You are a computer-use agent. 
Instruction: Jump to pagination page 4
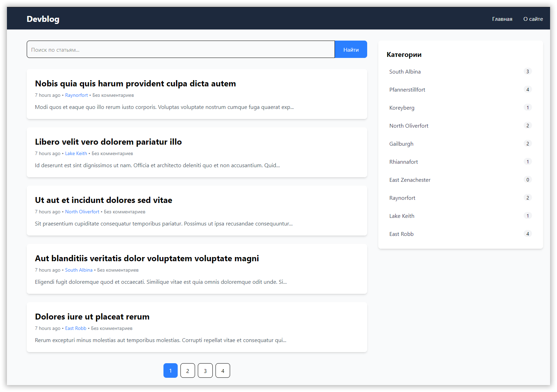pyautogui.click(x=223, y=371)
